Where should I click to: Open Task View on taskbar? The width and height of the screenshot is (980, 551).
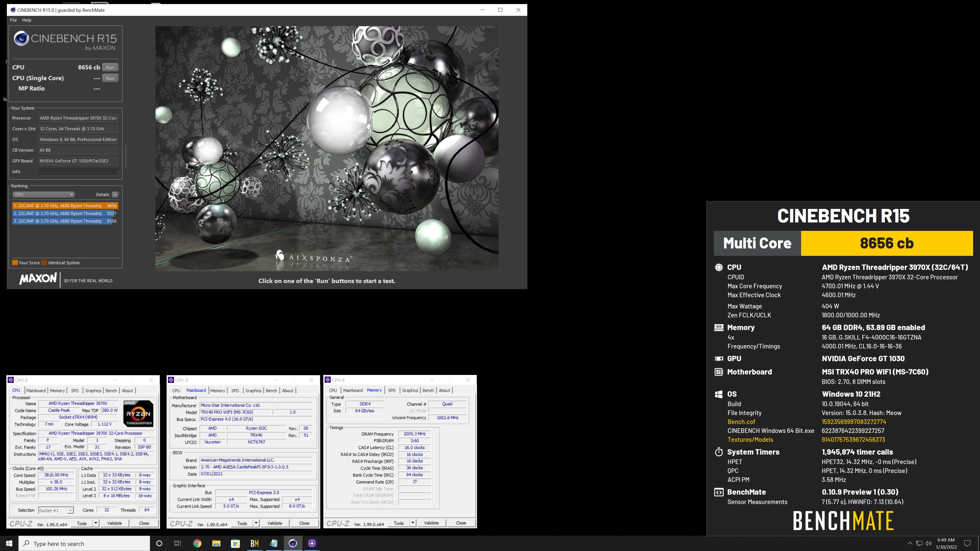178,543
